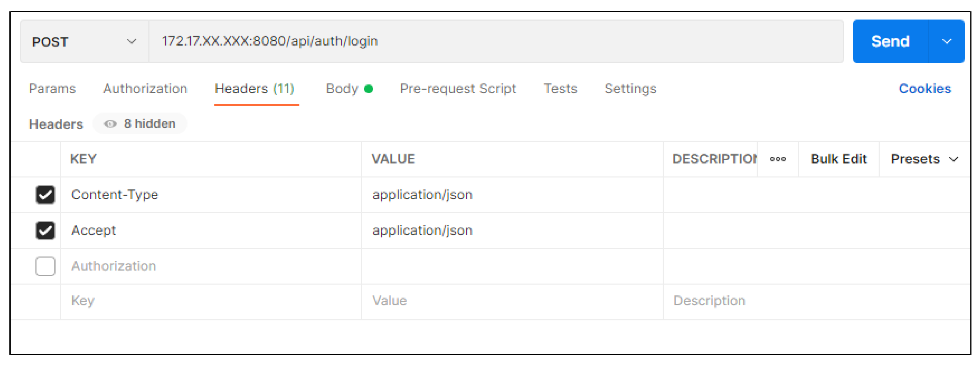980x366 pixels.
Task: Enable the Authorization header checkbox
Action: pyautogui.click(x=45, y=266)
